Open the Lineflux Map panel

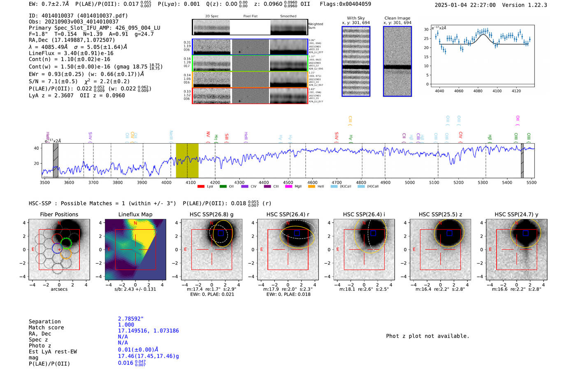(135, 250)
